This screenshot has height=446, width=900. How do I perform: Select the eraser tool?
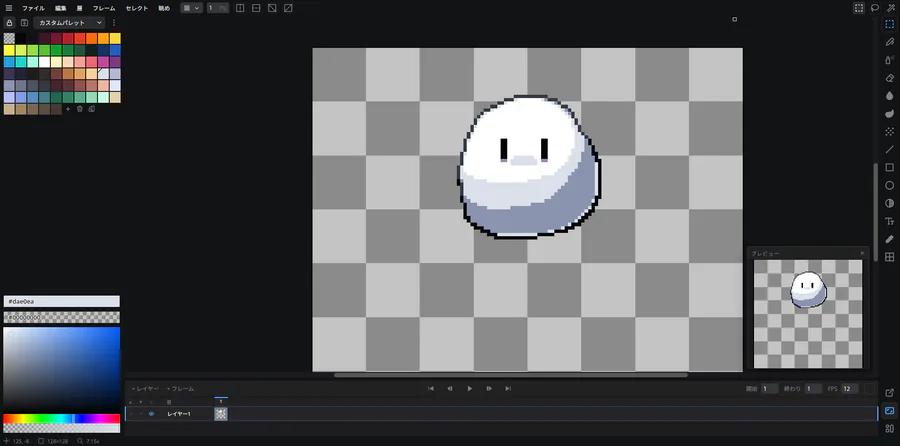[x=890, y=77]
